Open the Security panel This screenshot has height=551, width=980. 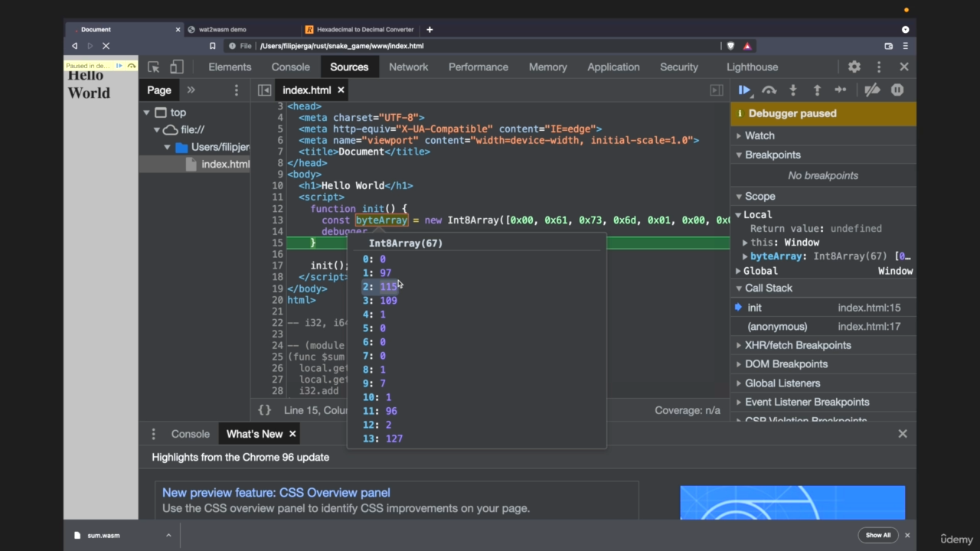(679, 67)
